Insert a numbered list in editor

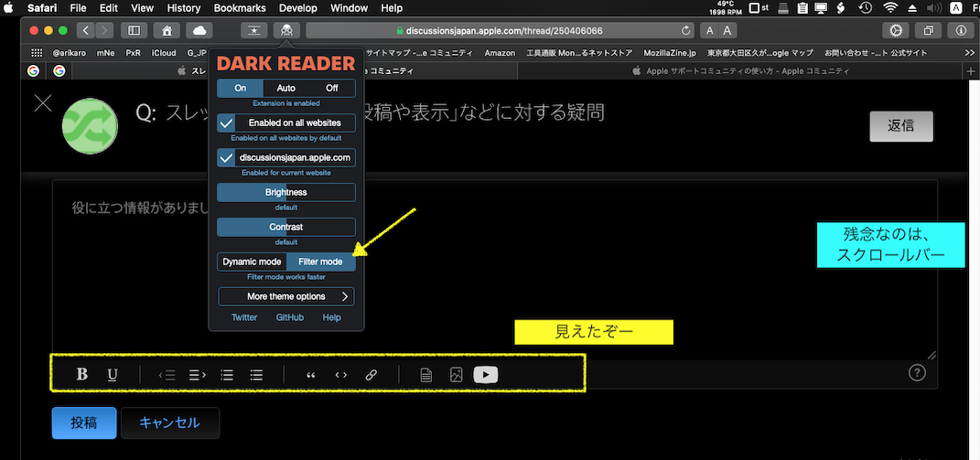(227, 375)
